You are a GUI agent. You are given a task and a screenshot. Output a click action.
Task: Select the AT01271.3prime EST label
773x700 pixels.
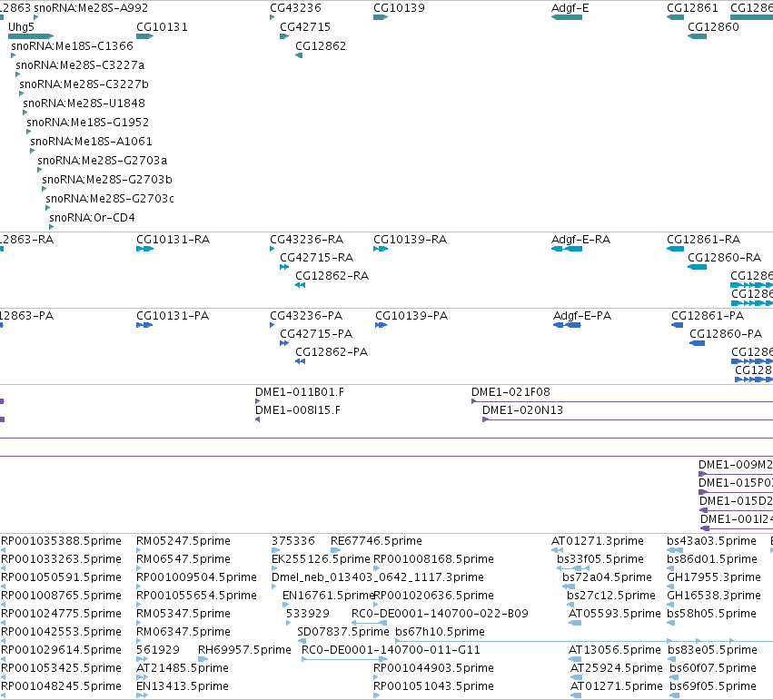[598, 541]
